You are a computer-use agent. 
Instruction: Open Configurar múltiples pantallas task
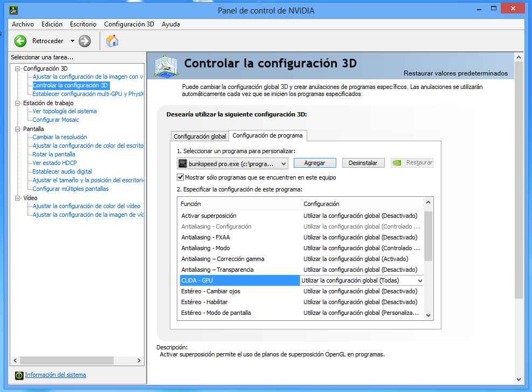tap(71, 189)
